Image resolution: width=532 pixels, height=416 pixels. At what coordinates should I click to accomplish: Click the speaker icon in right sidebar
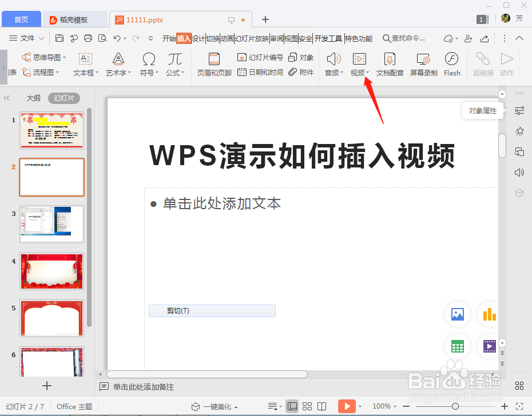pyautogui.click(x=519, y=173)
